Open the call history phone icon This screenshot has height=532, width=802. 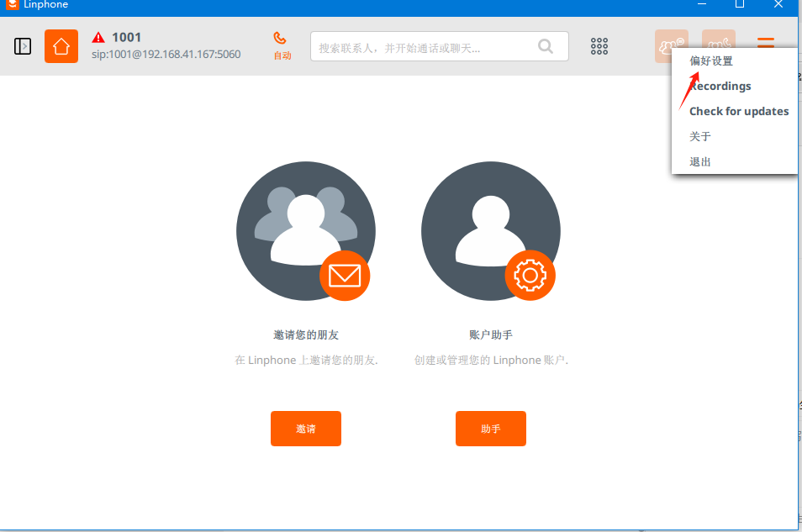coord(719,40)
